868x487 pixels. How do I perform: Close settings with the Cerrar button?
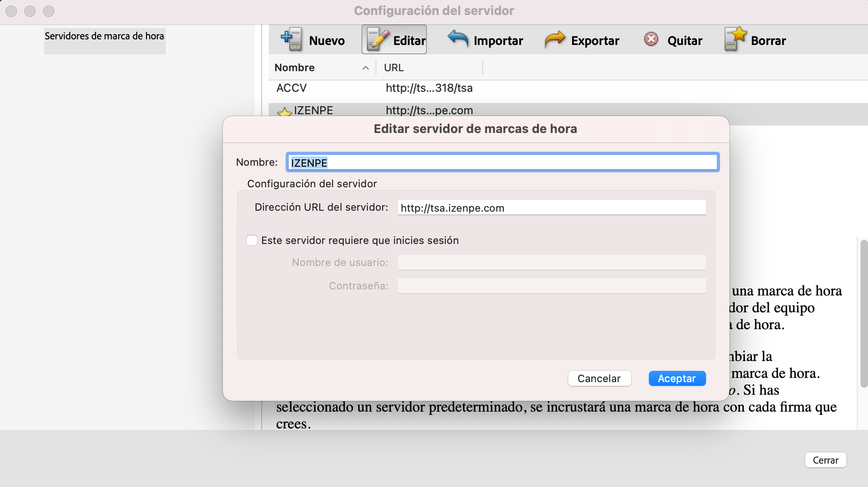(825, 460)
